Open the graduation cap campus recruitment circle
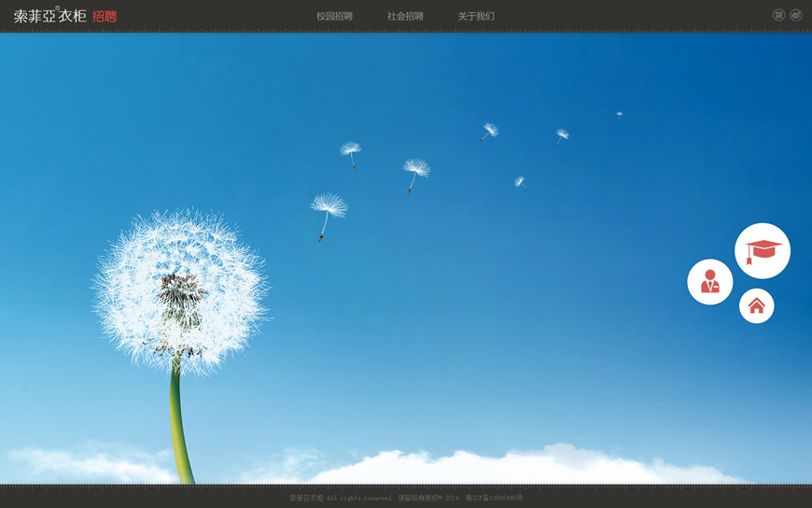 [762, 250]
